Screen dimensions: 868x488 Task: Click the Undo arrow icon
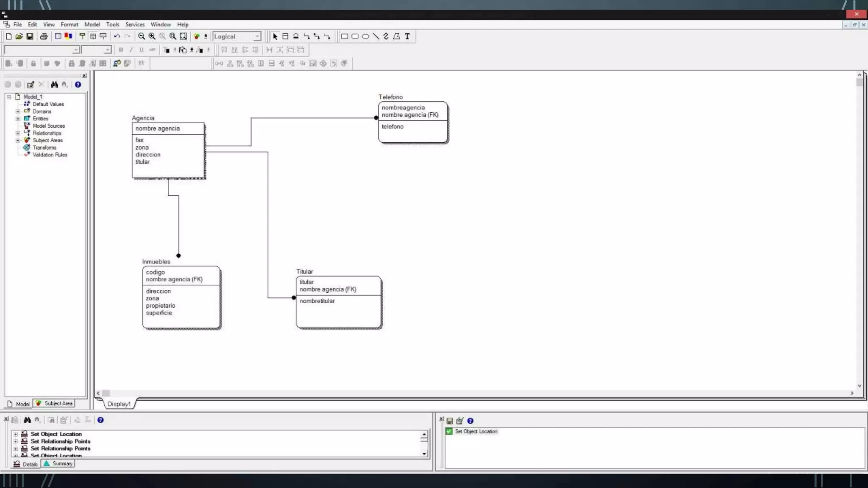(x=117, y=36)
